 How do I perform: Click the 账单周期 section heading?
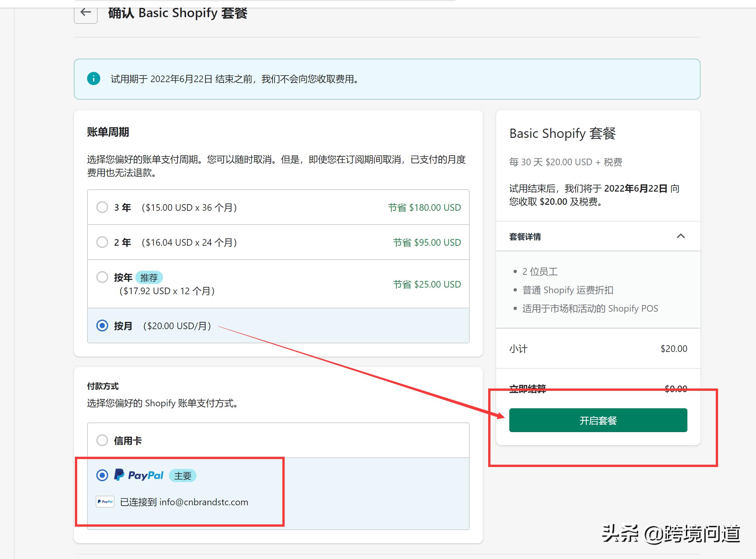pyautogui.click(x=107, y=132)
